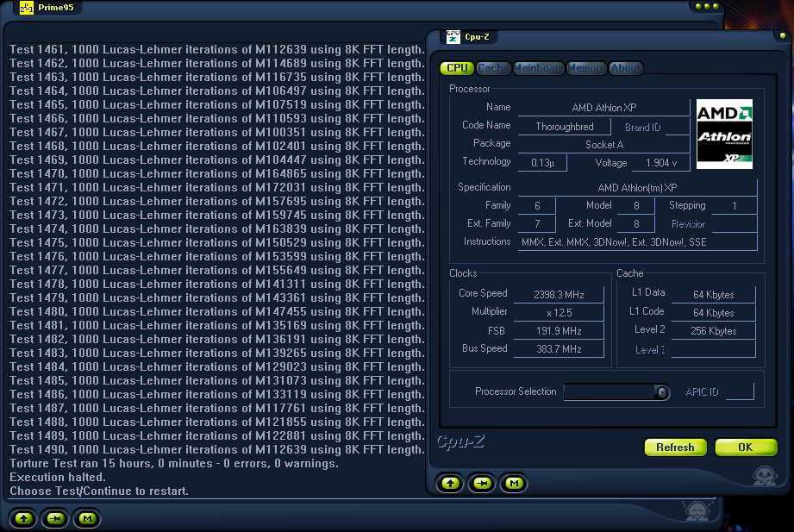Click the Name value "AMD Athlon XP"
794x532 pixels.
(x=603, y=108)
